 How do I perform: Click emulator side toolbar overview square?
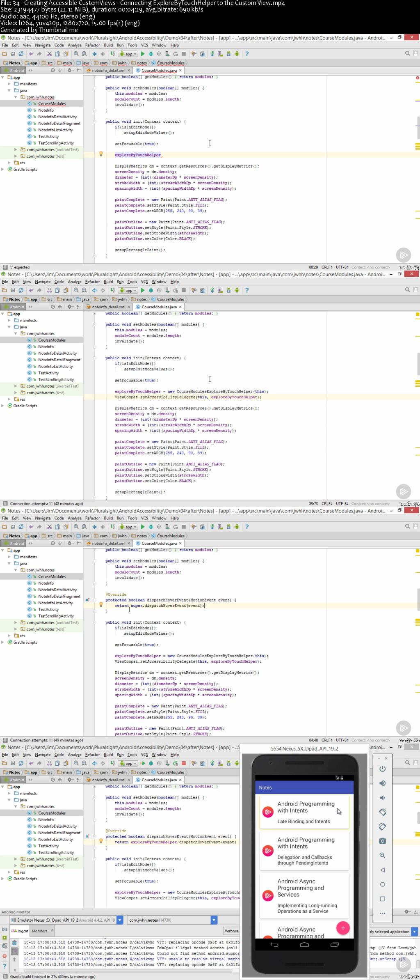[x=382, y=899]
